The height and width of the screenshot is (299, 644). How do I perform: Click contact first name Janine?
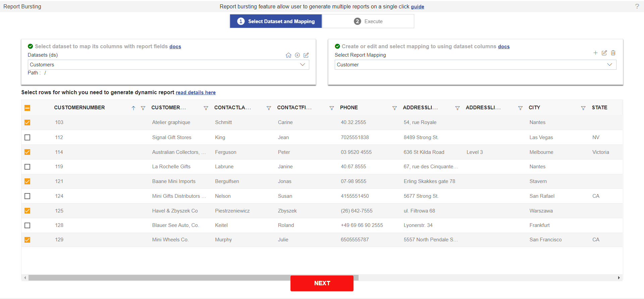click(285, 167)
